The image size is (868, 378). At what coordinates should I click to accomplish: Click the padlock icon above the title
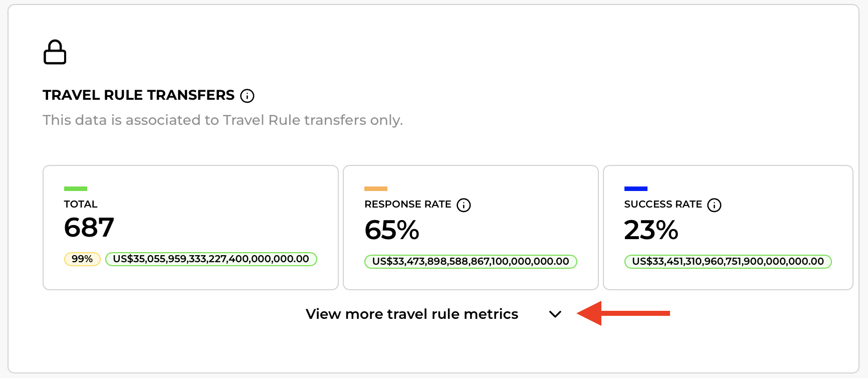(55, 52)
